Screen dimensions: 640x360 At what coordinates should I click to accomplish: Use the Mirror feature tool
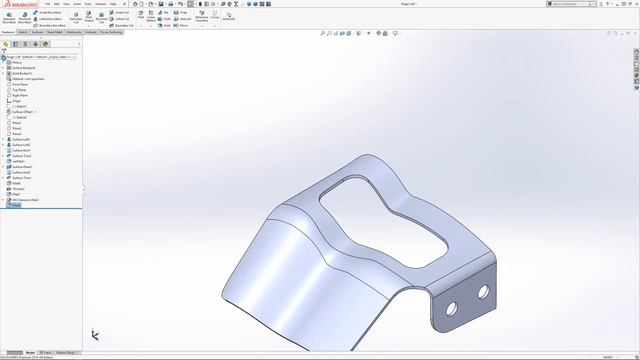point(181,25)
